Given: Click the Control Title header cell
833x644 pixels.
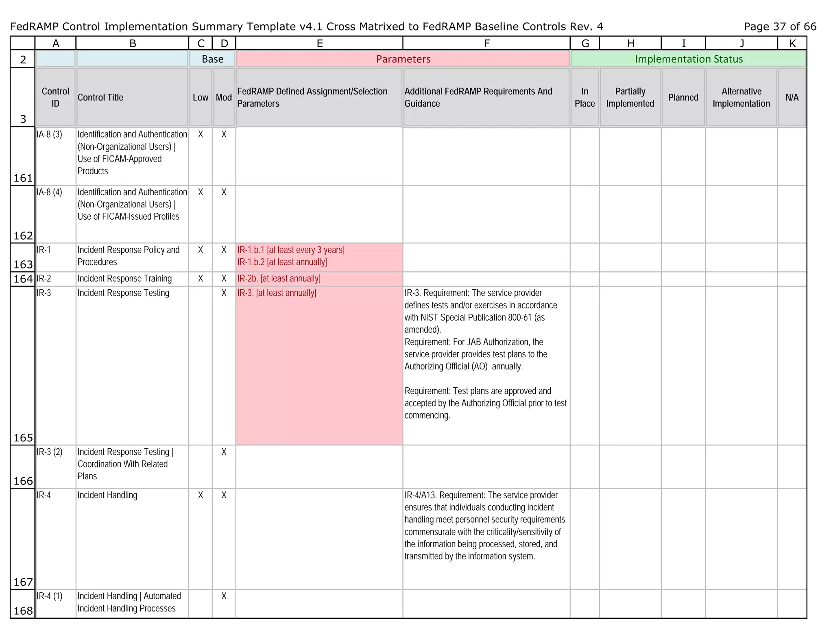Looking at the screenshot, I should click(133, 97).
